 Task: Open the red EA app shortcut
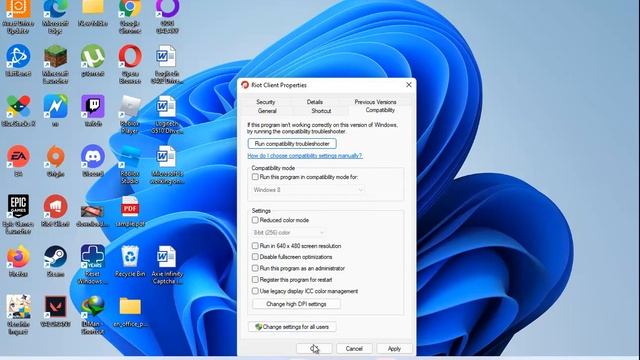[x=18, y=157]
